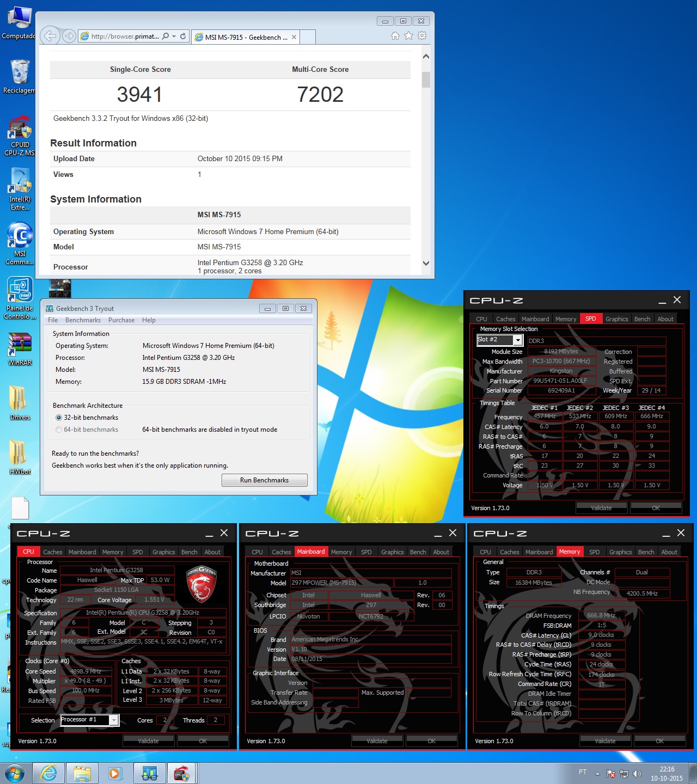Open Windows Explorer from the taskbar
This screenshot has width=697, height=784.
click(x=82, y=773)
